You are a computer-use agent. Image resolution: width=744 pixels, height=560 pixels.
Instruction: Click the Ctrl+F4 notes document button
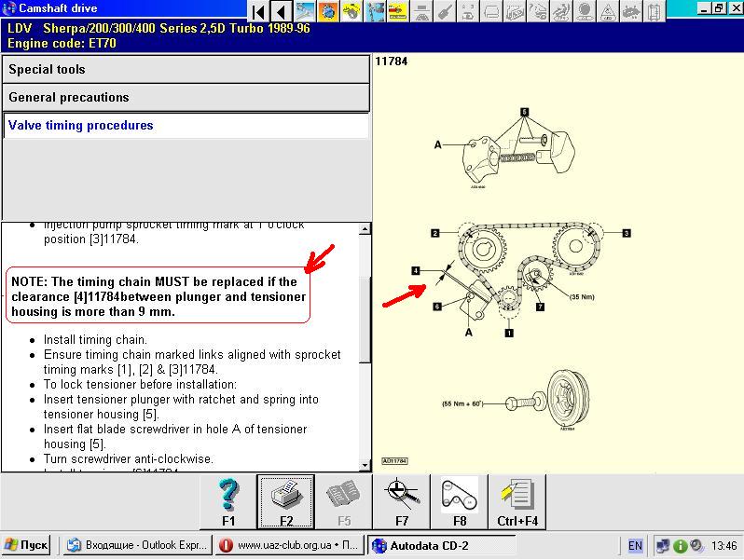(517, 501)
